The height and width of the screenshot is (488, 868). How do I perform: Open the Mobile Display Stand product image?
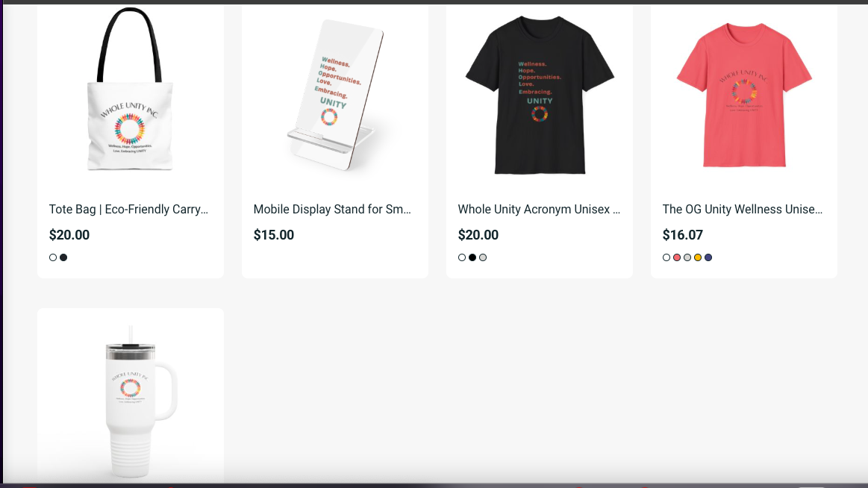tap(335, 93)
